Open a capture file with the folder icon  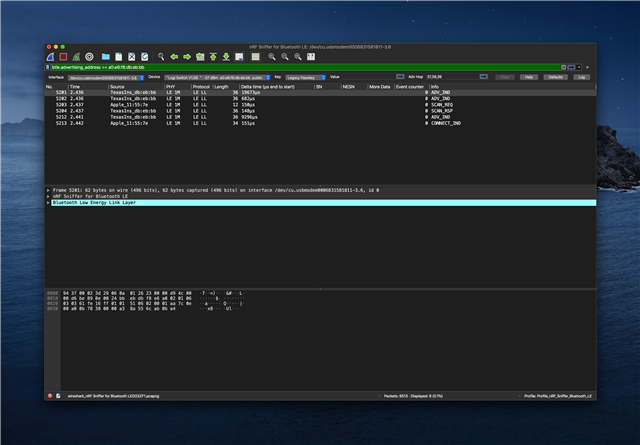pyautogui.click(x=106, y=57)
